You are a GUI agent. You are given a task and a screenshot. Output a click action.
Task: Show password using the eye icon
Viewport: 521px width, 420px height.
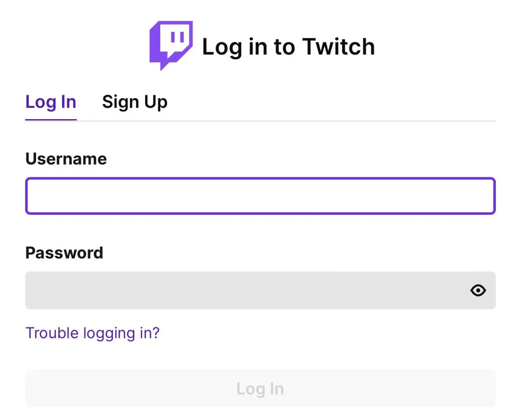pos(478,291)
